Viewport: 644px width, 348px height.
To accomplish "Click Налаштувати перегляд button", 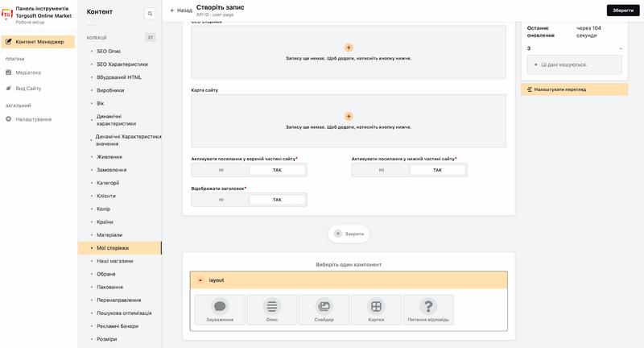I will click(574, 89).
